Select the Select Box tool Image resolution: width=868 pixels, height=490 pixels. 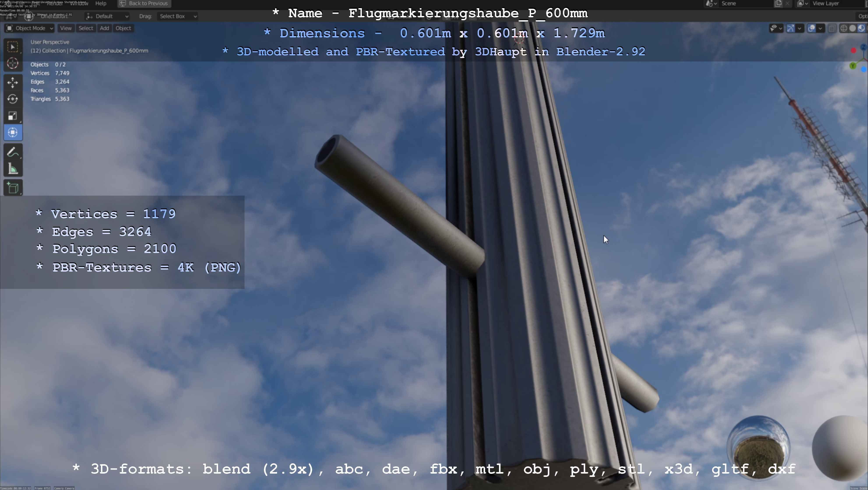tap(13, 47)
